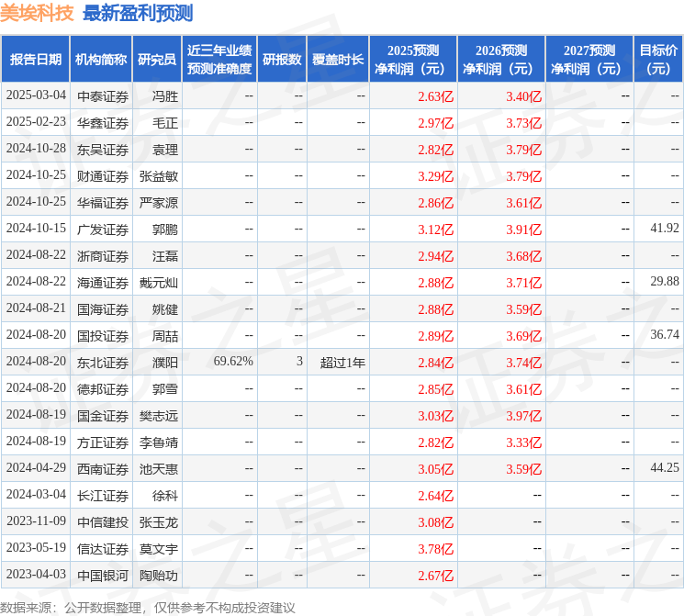Click 3.29亿 forecast value

point(436,176)
